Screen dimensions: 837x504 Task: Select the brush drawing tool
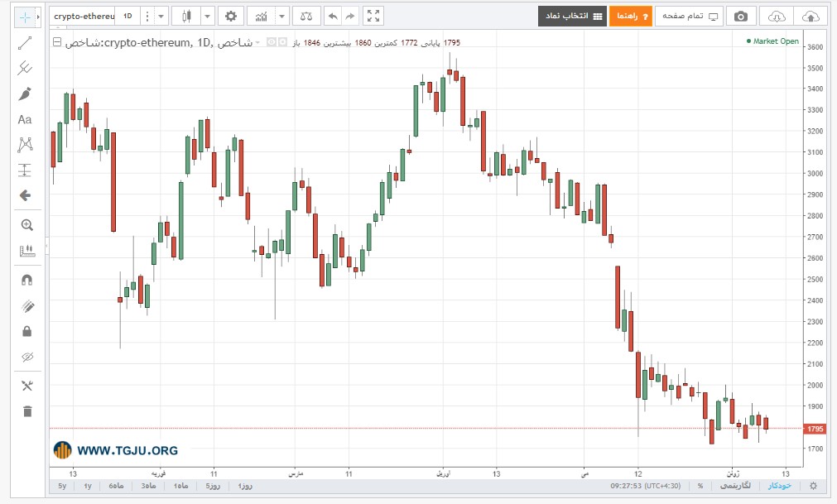(25, 94)
